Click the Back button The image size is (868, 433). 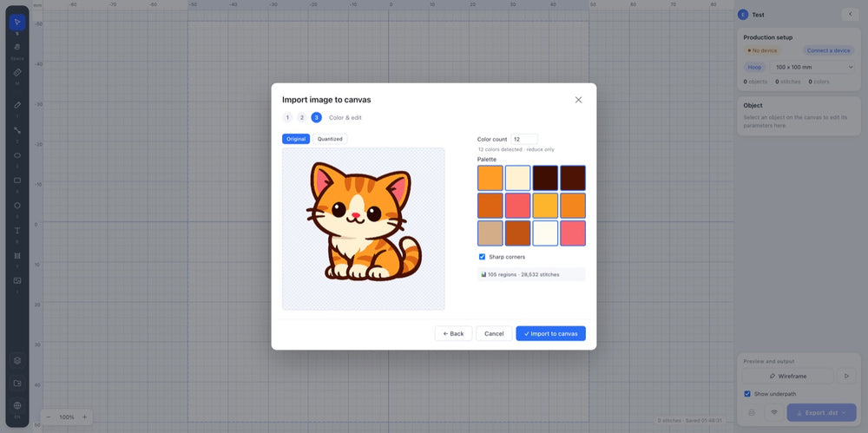tap(453, 333)
